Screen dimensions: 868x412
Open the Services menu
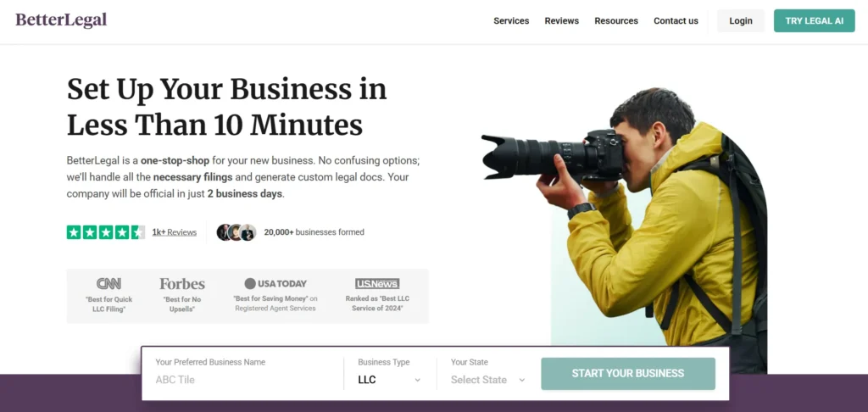[511, 21]
